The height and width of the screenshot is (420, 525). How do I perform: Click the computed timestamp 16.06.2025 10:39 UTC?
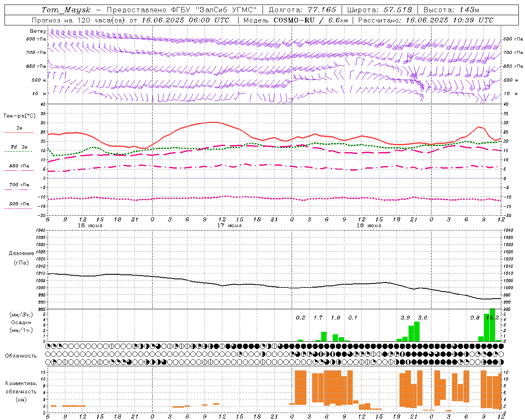click(x=450, y=20)
